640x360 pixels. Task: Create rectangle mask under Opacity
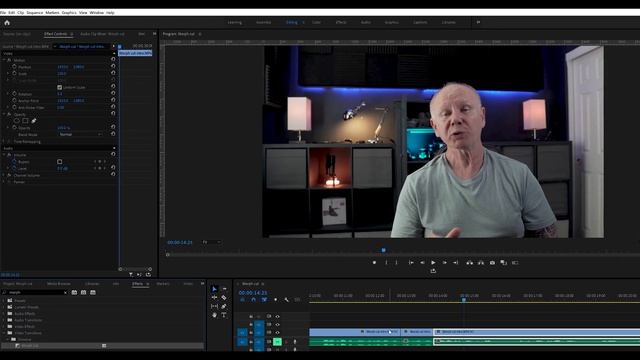[x=25, y=121]
